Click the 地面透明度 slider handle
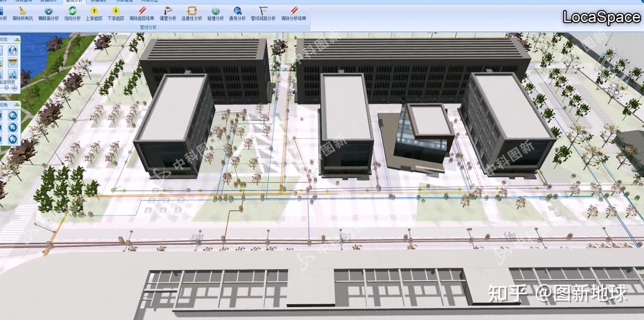Screen dimensions: 644x320 coord(6,88)
